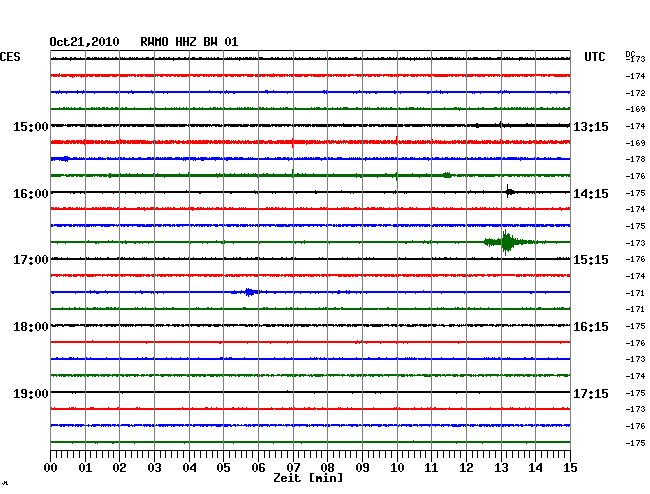Viewport: 650px width, 494px height.
Task: Click the station label RWMO HHZ BW 01
Action: click(x=189, y=42)
